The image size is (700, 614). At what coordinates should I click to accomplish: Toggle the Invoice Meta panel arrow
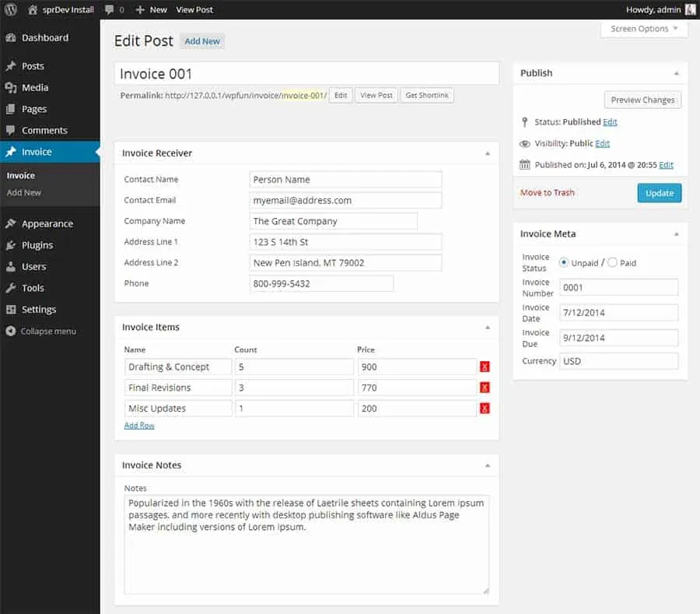click(x=676, y=234)
